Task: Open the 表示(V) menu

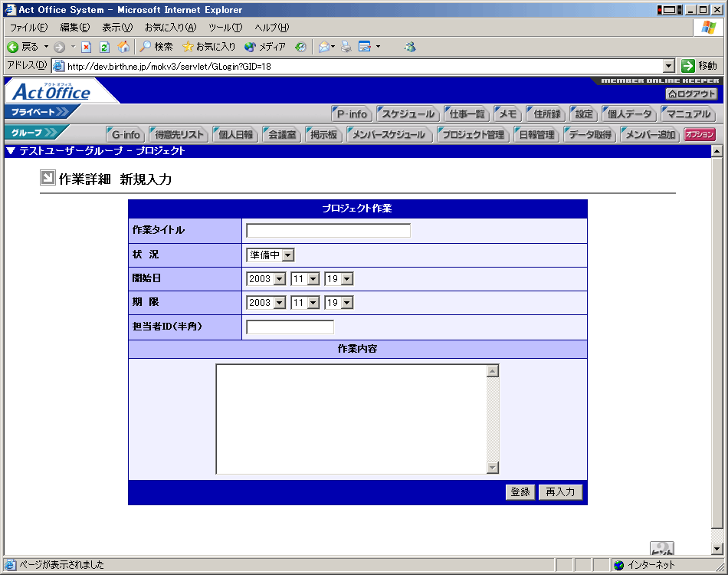Action: click(117, 28)
